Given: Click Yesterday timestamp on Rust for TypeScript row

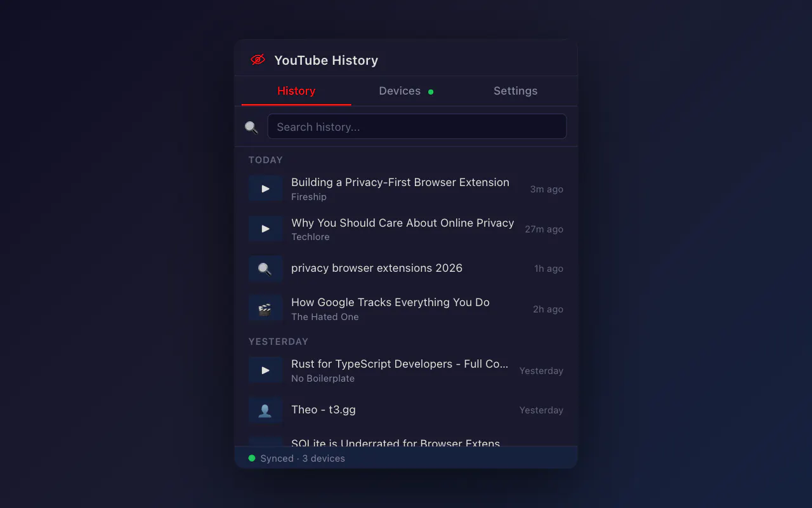Looking at the screenshot, I should pos(541,371).
